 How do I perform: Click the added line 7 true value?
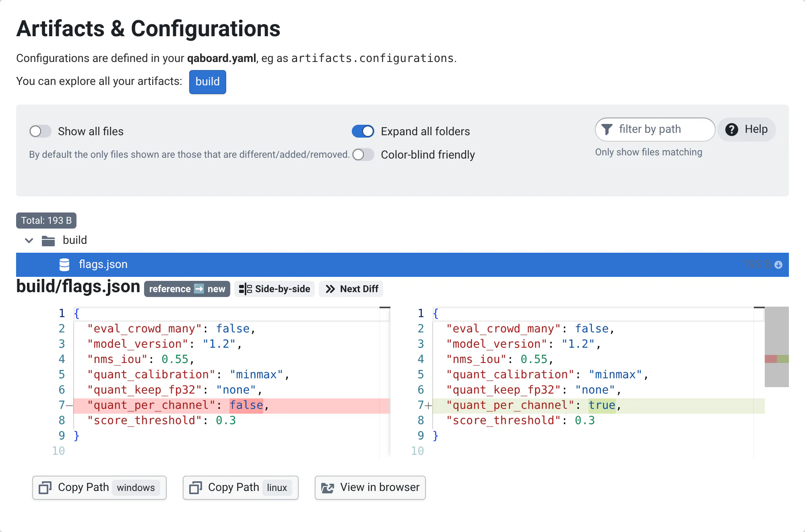click(602, 405)
